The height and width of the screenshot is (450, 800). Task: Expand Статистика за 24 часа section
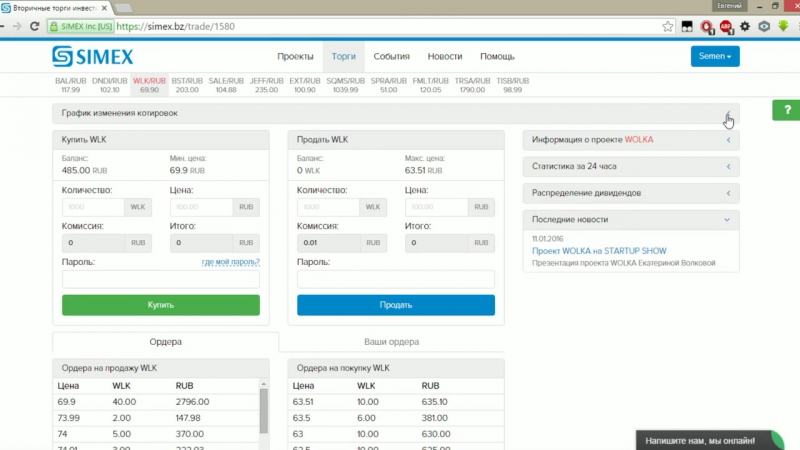728,166
